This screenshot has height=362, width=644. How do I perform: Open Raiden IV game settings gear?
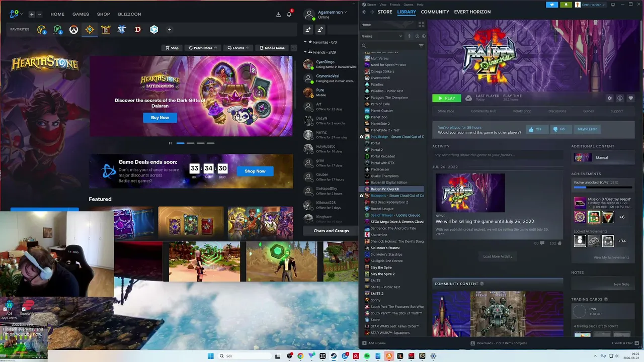tap(610, 99)
